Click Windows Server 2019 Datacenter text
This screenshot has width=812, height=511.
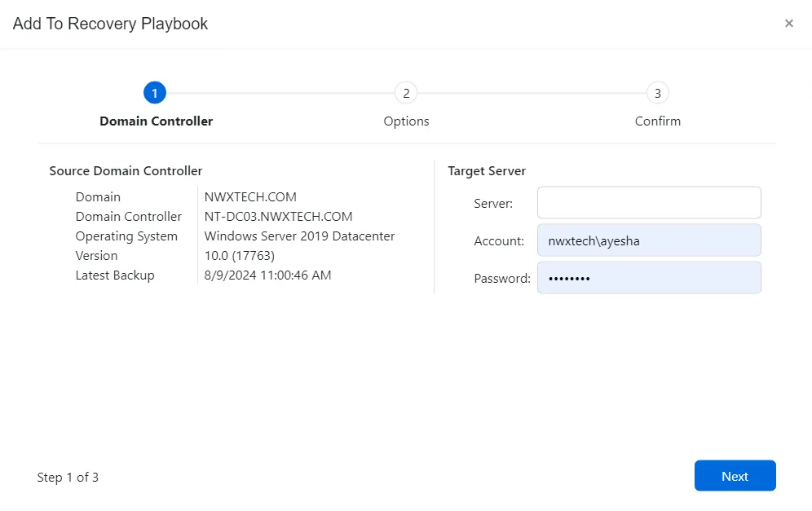click(x=299, y=236)
